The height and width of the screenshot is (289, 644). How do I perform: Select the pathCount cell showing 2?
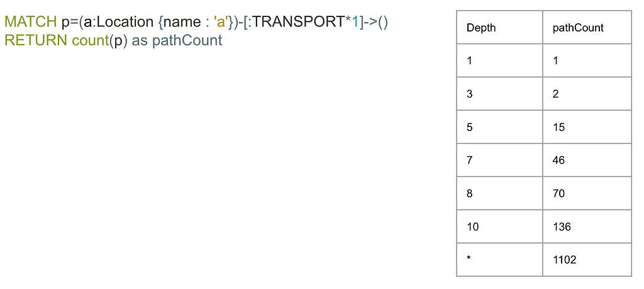(x=587, y=94)
